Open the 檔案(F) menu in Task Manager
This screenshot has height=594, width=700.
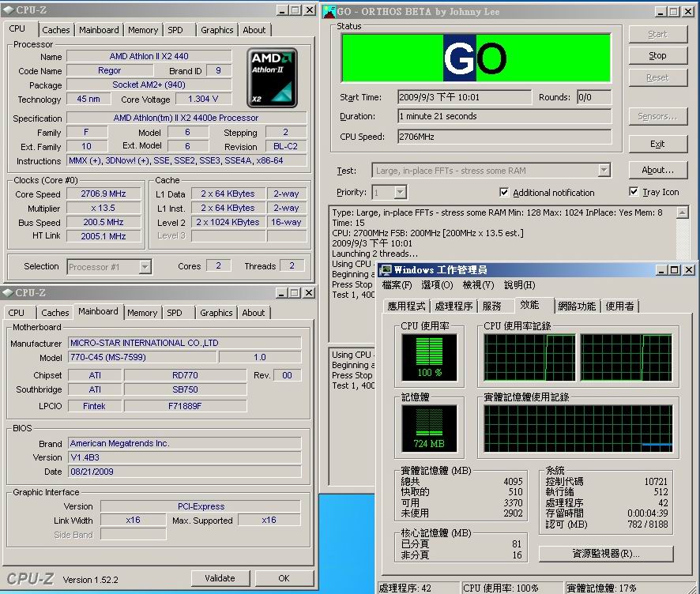(x=397, y=284)
